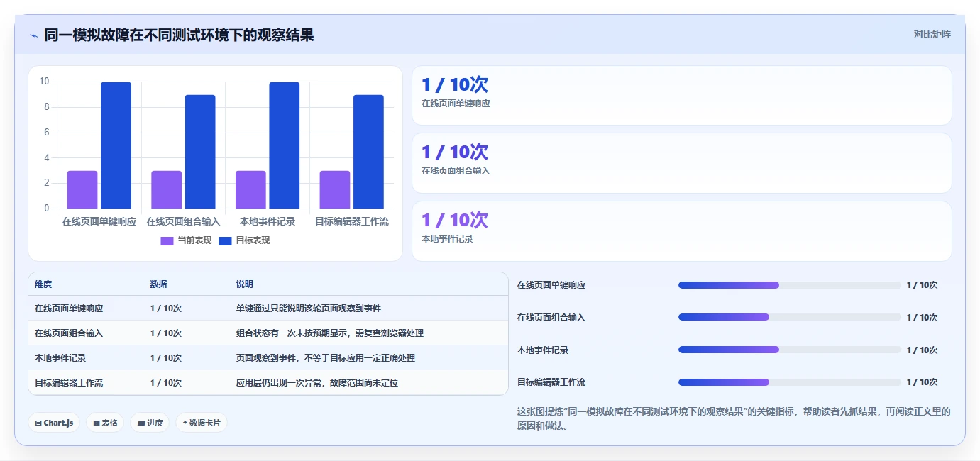Click the 本地事件记录 label beside its progress bar
The height and width of the screenshot is (461, 980).
pyautogui.click(x=543, y=350)
